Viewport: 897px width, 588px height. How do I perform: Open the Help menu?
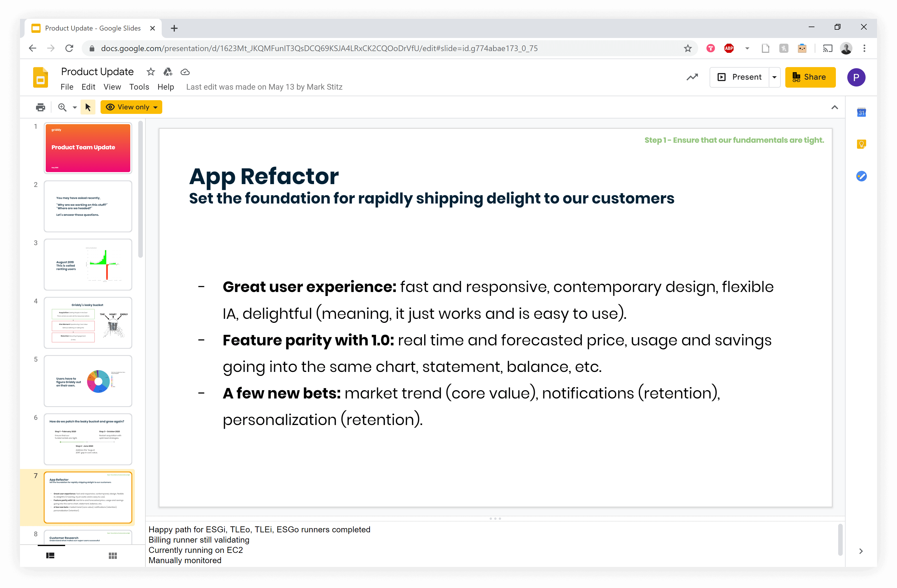click(165, 87)
